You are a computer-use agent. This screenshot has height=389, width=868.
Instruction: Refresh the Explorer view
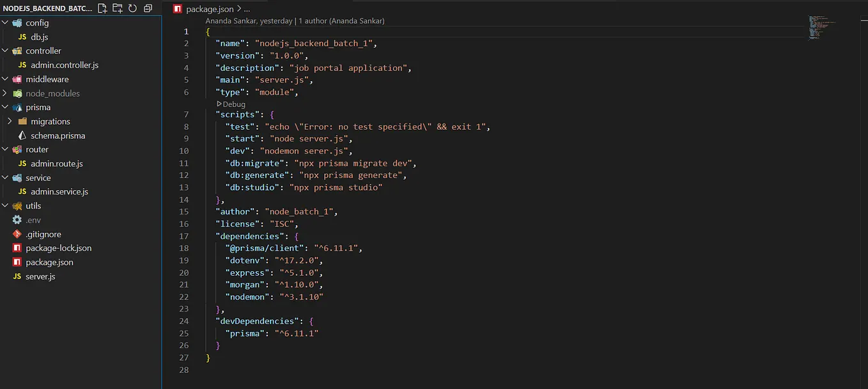pos(132,8)
